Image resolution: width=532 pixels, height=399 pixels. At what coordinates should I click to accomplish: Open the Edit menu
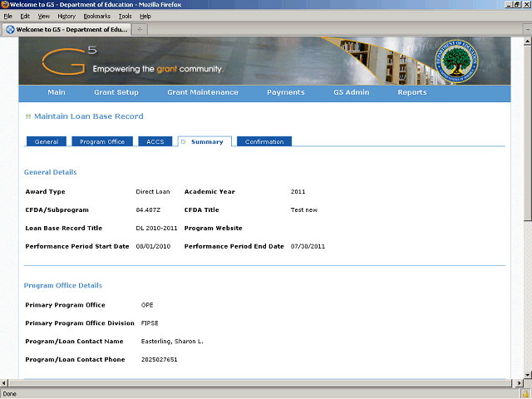25,17
